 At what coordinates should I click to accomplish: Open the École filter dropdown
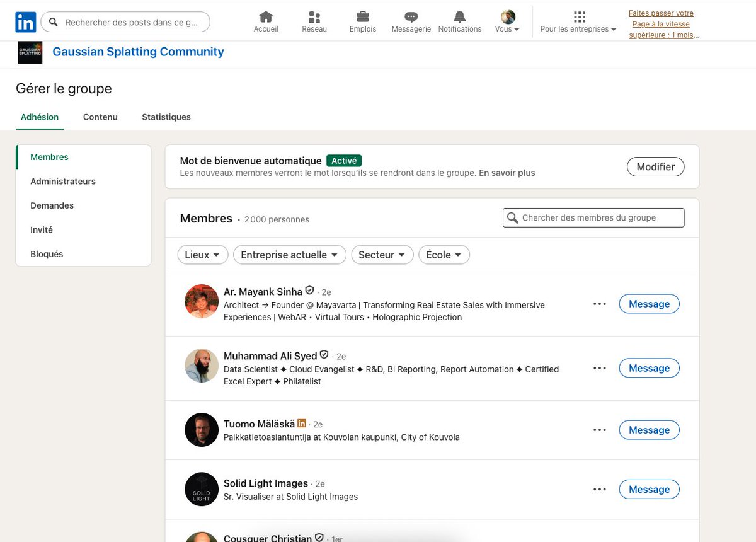(444, 255)
